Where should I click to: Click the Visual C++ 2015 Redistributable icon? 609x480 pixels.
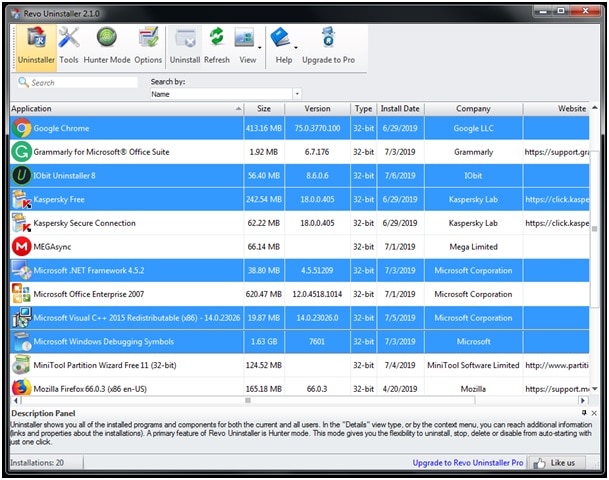(22, 318)
